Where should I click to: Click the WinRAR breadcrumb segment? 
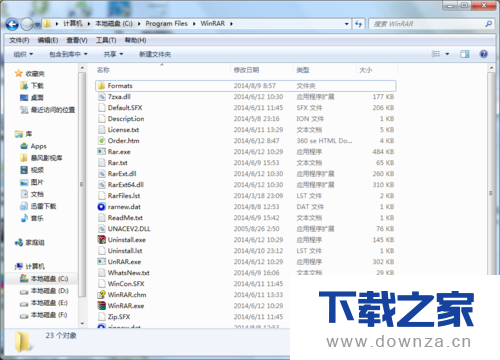(212, 24)
